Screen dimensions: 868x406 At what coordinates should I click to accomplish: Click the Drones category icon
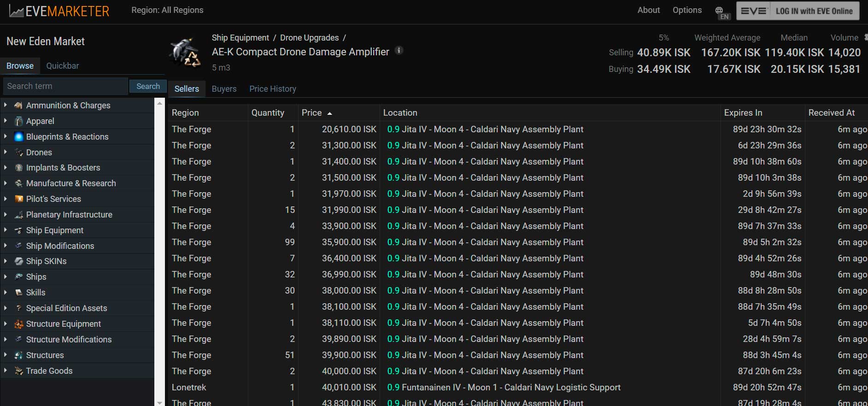coord(18,153)
